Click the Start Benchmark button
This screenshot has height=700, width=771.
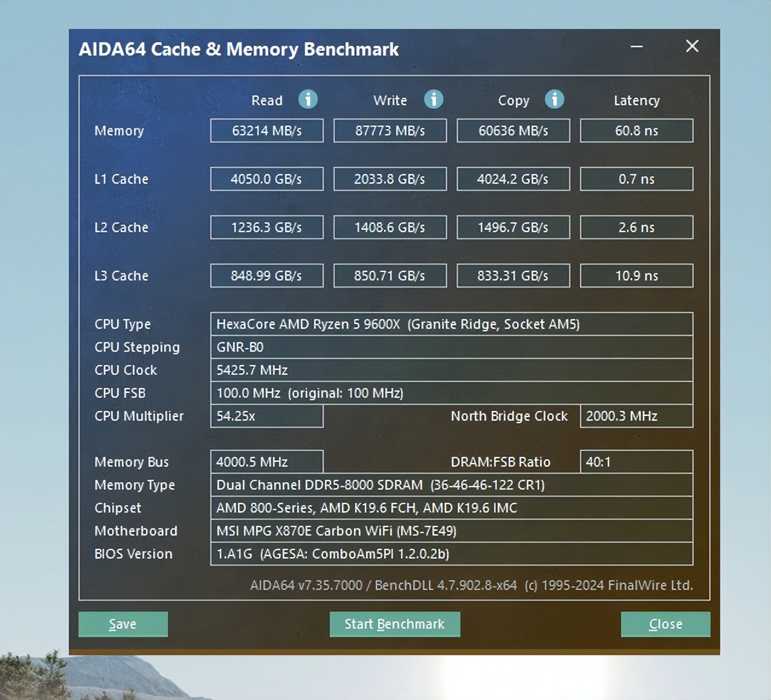(395, 624)
